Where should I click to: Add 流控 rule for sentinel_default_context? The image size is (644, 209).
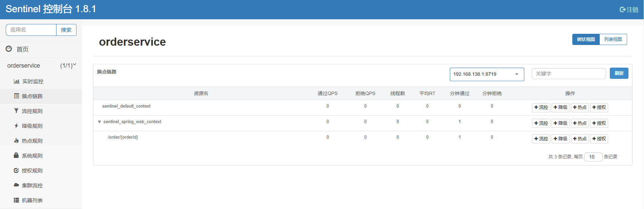[541, 108]
